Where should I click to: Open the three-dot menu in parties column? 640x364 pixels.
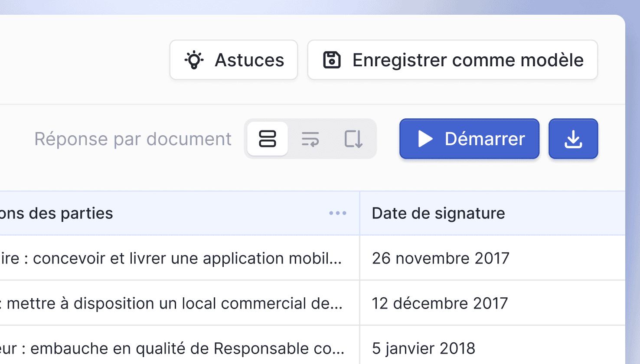click(337, 213)
